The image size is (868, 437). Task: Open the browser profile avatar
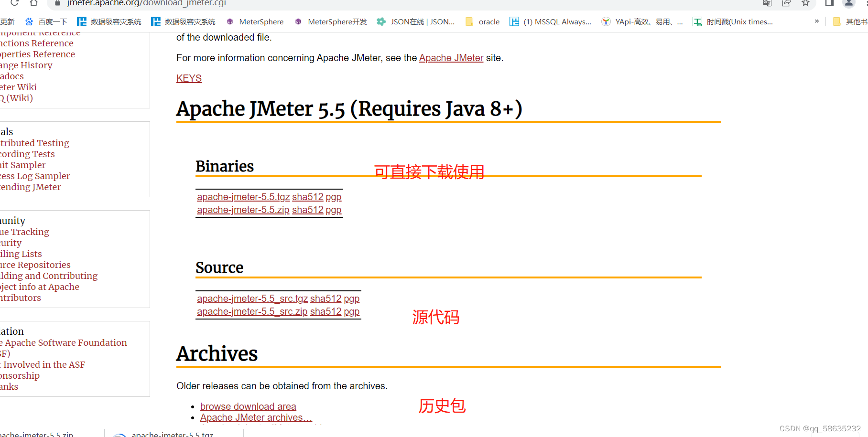coord(849,3)
